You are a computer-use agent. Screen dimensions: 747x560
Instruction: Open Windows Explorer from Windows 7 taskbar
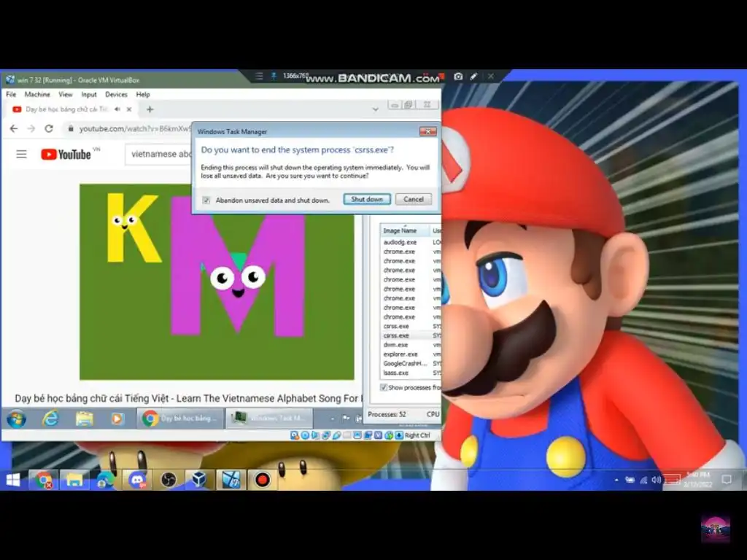point(85,419)
